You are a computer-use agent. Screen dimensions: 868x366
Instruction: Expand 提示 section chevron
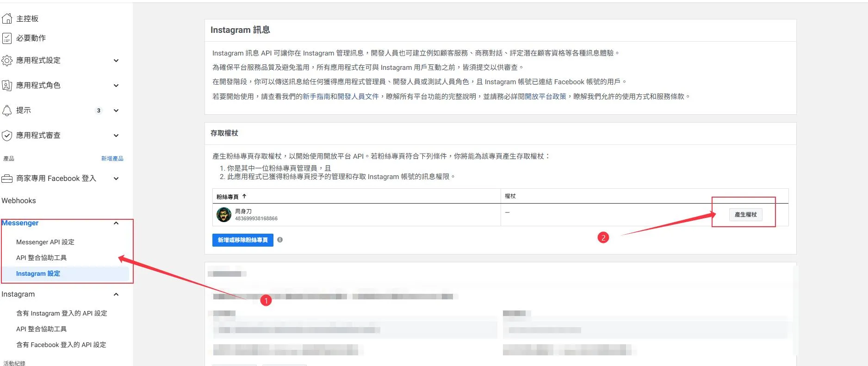(116, 111)
